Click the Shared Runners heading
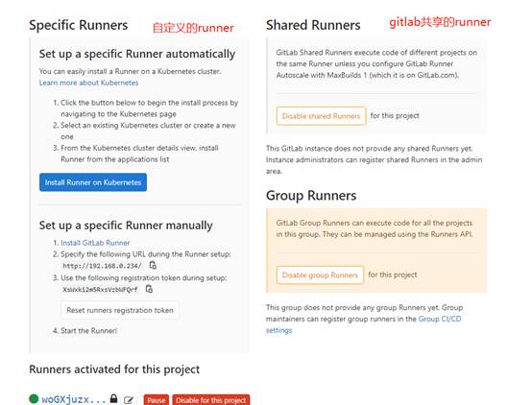Image resolution: width=532 pixels, height=405 pixels. tap(313, 25)
